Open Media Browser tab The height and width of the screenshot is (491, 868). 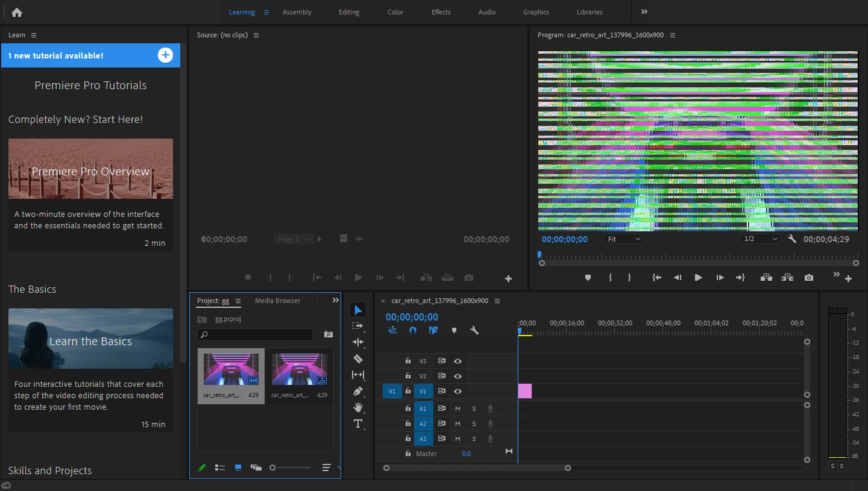(x=277, y=301)
